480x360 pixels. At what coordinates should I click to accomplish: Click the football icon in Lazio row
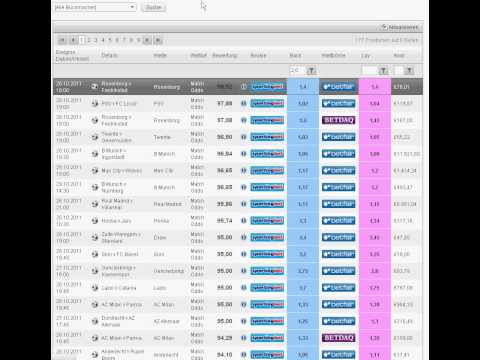coord(95,287)
